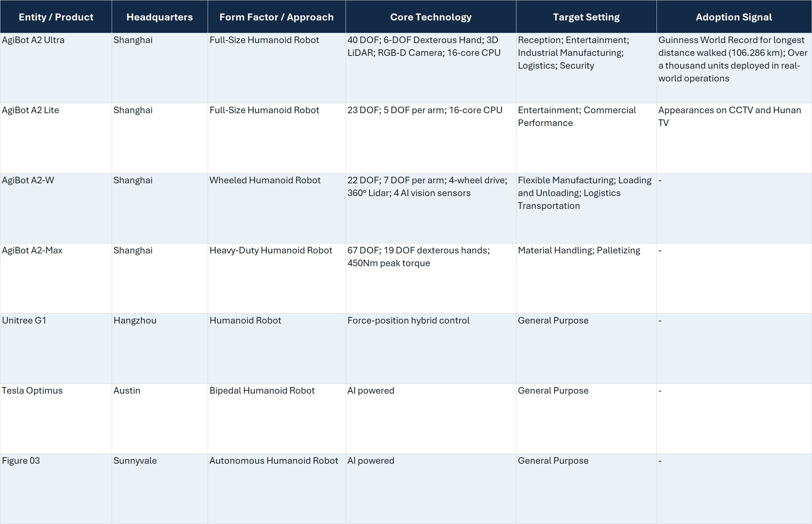
Task: Select the Unitree G1 cell
Action: (x=56, y=348)
